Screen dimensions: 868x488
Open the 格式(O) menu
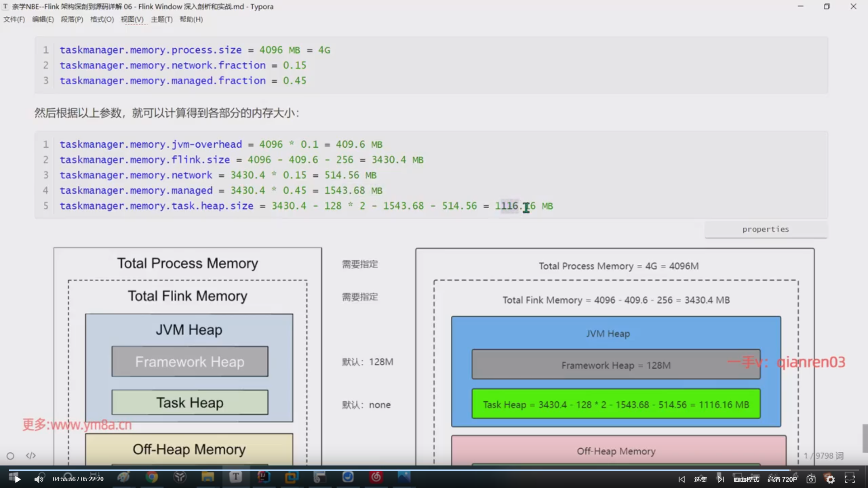pos(102,19)
